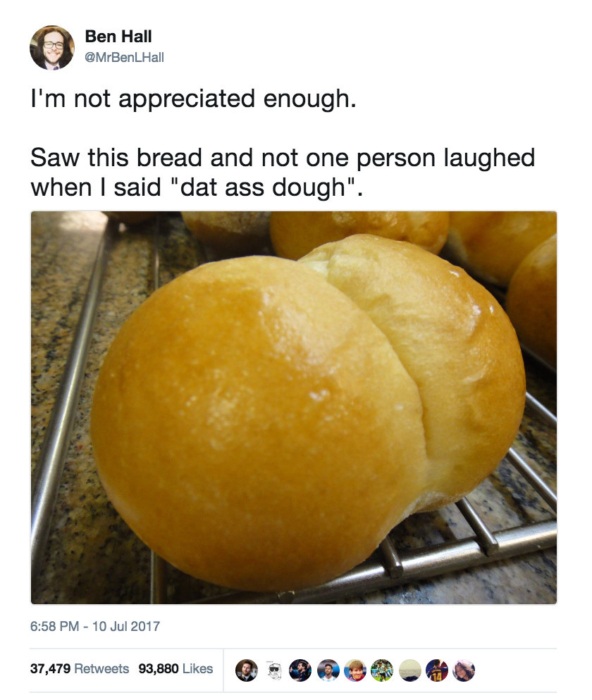The width and height of the screenshot is (592, 700).
Task: View the 37,479 Retweets list
Action: click(80, 669)
